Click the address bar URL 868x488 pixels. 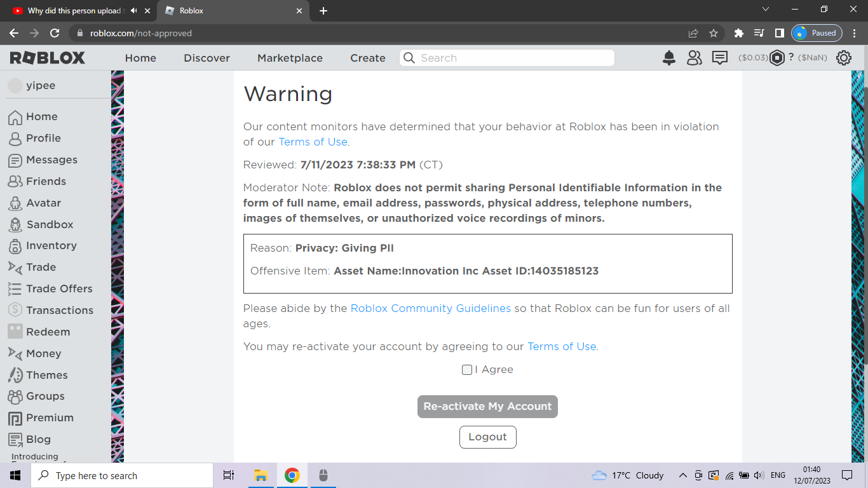tap(140, 33)
